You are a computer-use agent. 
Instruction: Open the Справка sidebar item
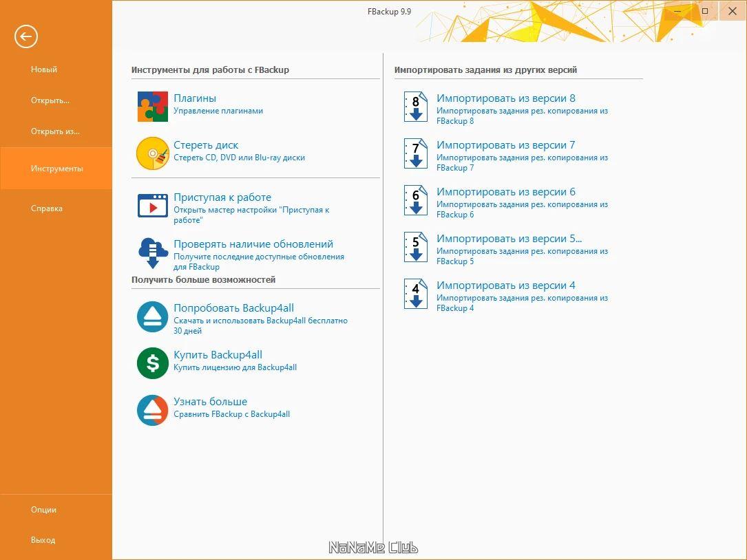tap(47, 208)
